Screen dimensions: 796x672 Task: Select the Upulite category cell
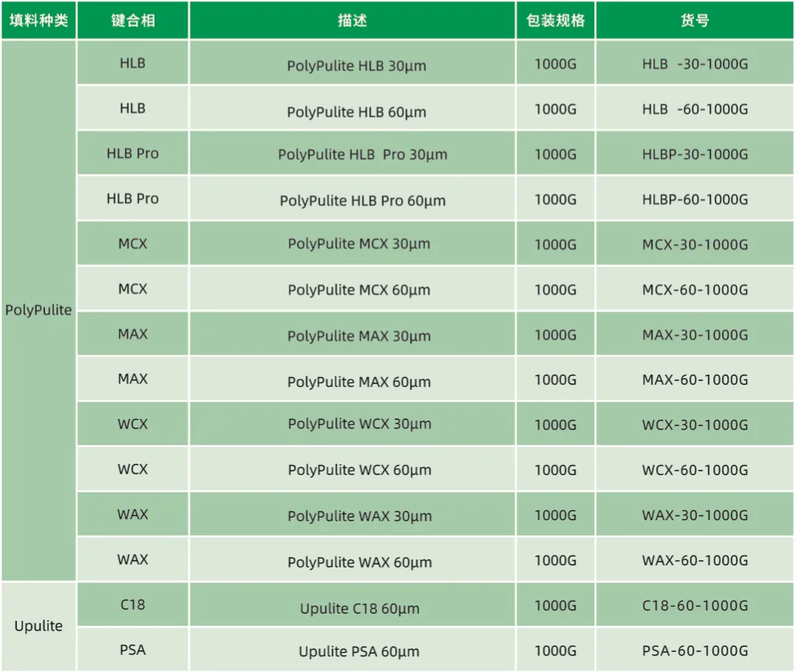pos(38,626)
